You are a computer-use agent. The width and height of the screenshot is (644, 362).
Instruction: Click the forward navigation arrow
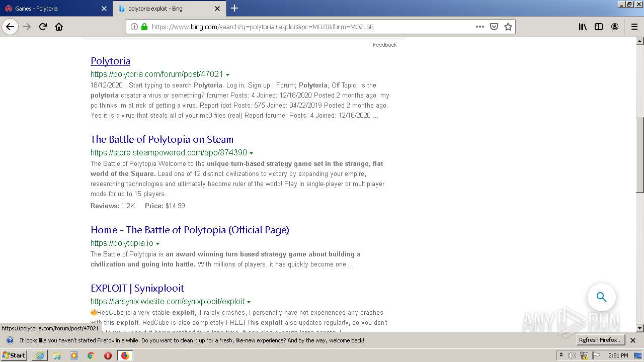27,27
